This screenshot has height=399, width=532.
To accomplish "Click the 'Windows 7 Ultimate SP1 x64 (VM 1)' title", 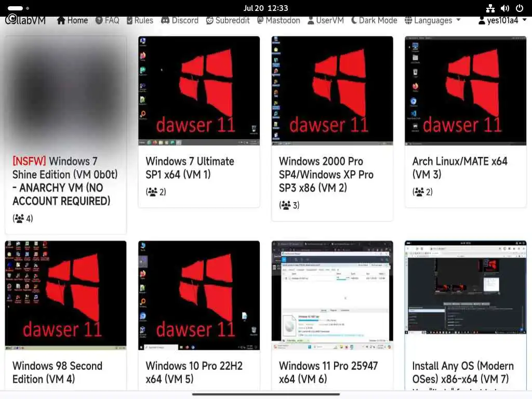I will tap(190, 168).
